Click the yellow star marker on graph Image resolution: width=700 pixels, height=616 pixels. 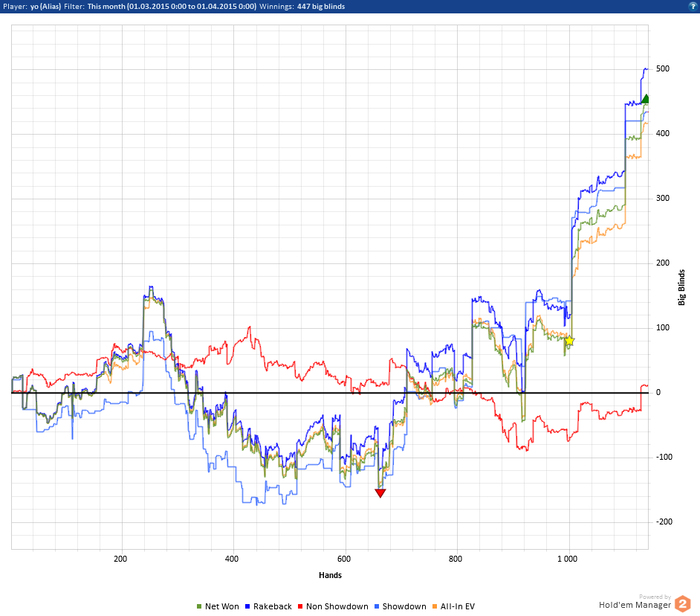569,341
